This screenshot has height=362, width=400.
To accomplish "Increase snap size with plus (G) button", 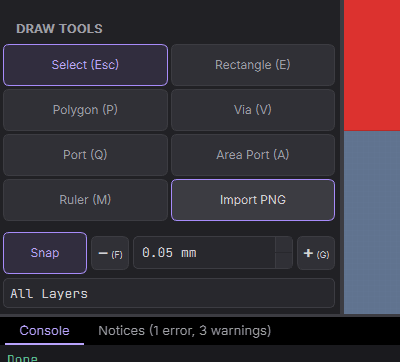I will 316,253.
